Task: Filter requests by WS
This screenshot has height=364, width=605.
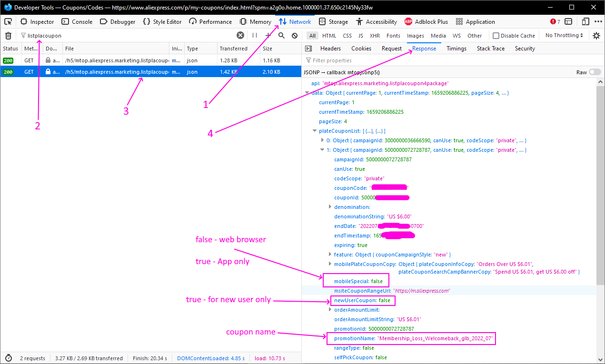Action: [456, 35]
